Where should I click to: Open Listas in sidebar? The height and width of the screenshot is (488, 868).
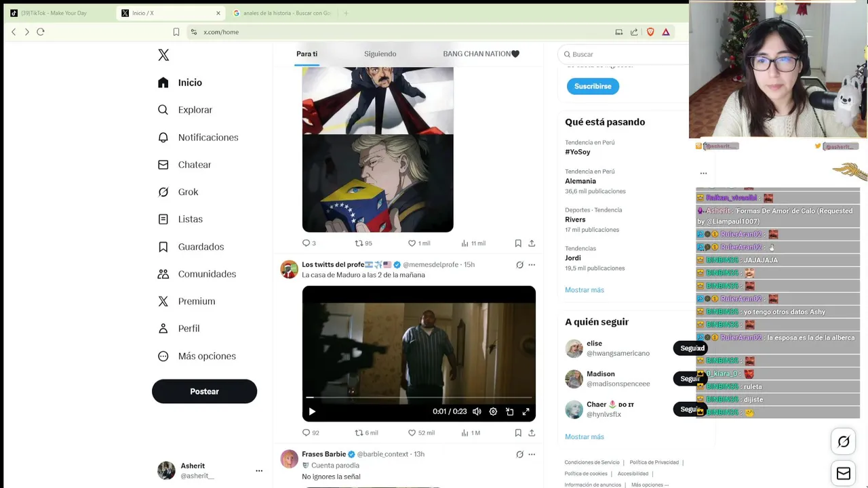tap(180, 219)
